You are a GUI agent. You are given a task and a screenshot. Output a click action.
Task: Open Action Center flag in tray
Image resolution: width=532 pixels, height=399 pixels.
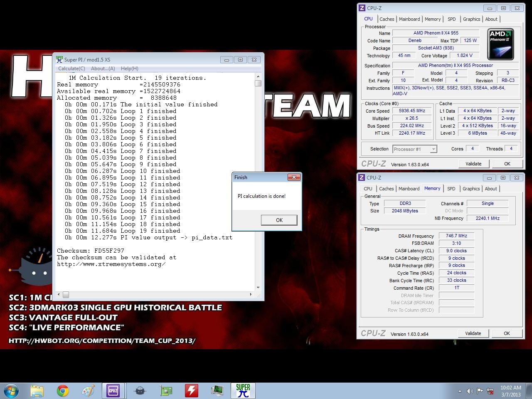click(480, 391)
